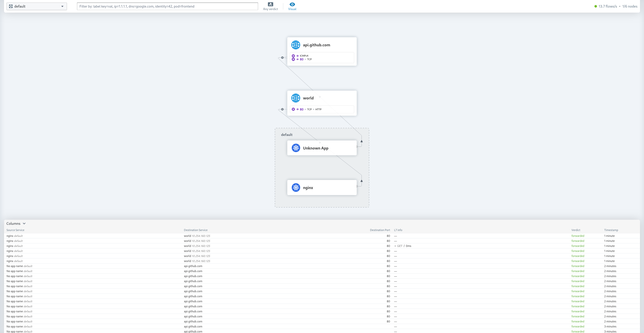The width and height of the screenshot is (644, 333).
Task: Click the first world 10.254.160.125 destination cell
Action: [x=197, y=236]
